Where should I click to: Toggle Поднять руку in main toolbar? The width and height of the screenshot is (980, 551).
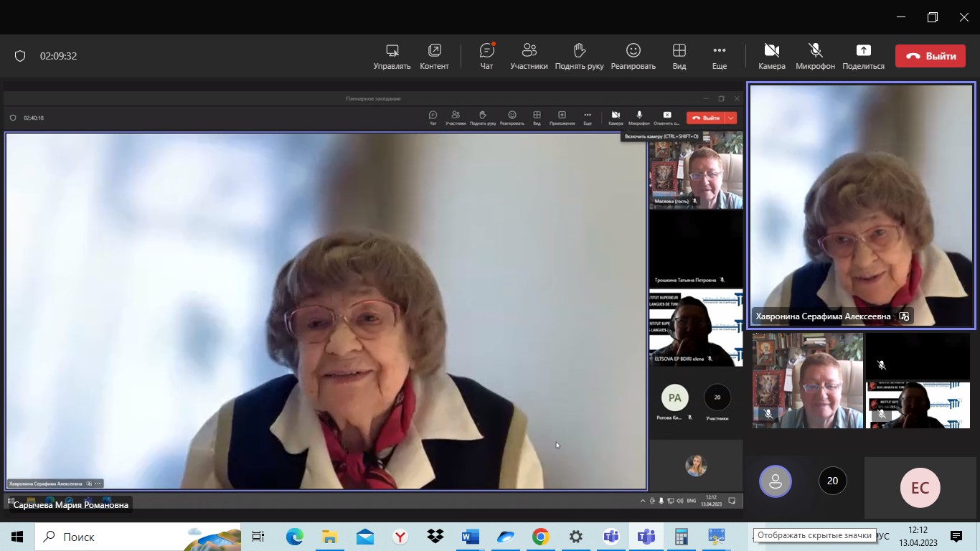[x=579, y=56]
